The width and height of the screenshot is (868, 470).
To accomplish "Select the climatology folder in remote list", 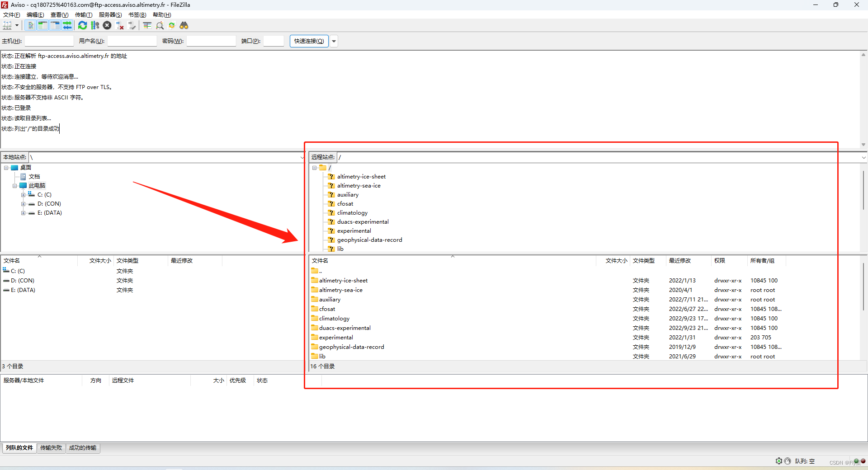I will tap(334, 319).
